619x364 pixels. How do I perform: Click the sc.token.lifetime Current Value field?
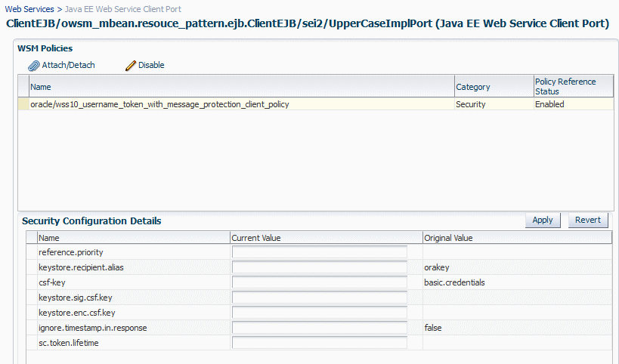pyautogui.click(x=320, y=342)
